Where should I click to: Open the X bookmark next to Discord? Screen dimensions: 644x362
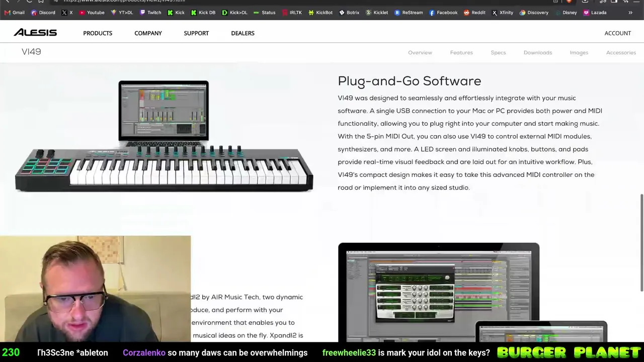pos(67,13)
